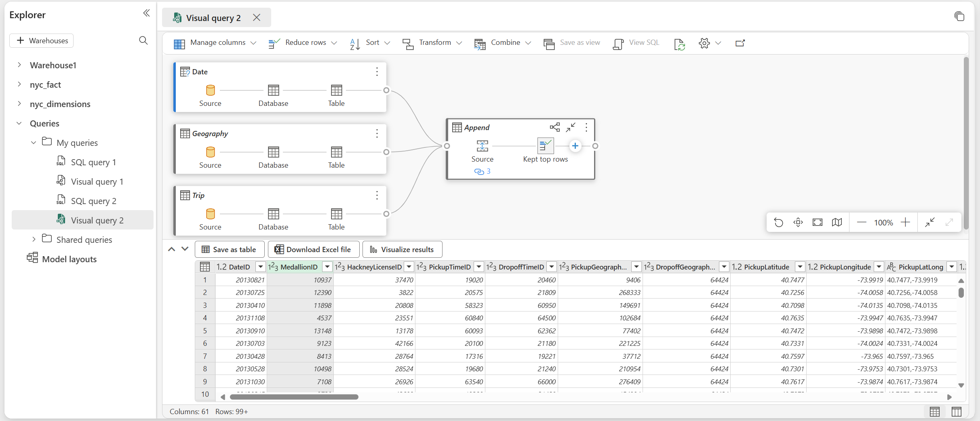Open the MedallionID column filter dropdown

tap(327, 267)
